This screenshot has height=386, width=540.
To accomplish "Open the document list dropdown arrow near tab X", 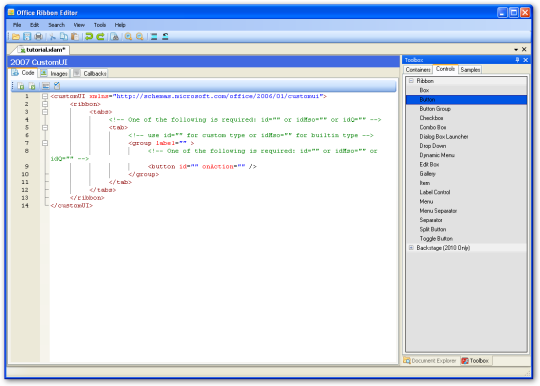I will tap(516, 50).
